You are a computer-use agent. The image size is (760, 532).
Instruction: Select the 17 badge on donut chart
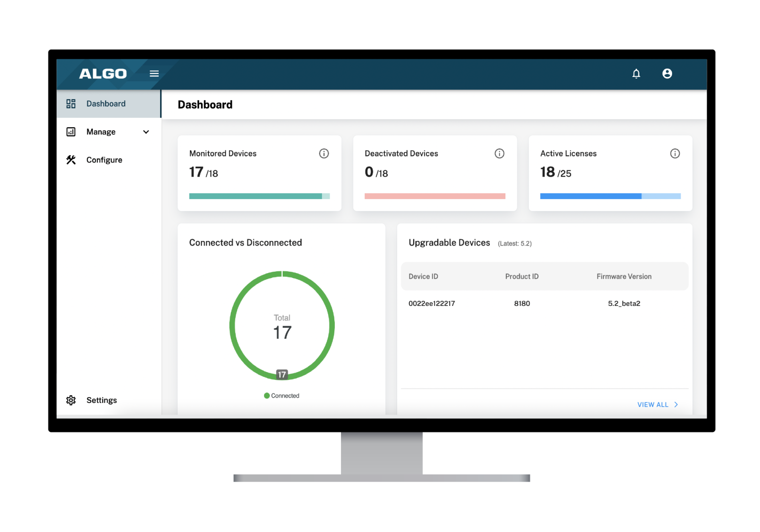[x=282, y=374]
